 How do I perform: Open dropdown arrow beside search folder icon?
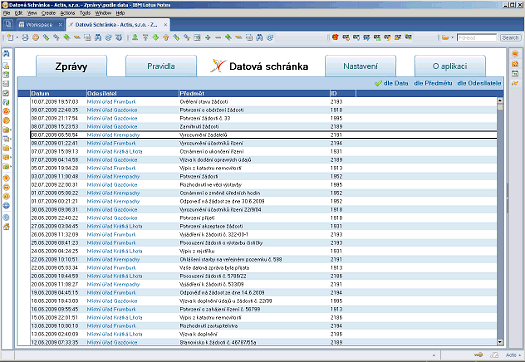click(452, 38)
